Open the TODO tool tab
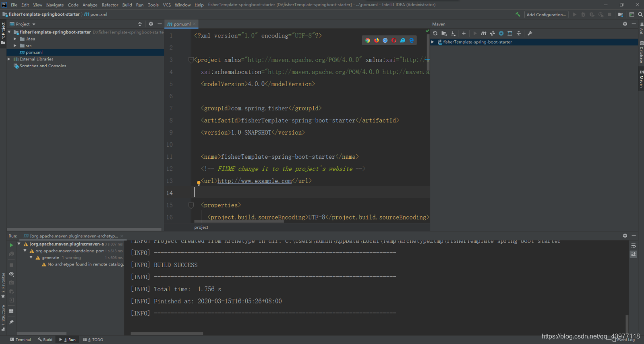The height and width of the screenshot is (344, 644). click(93, 340)
